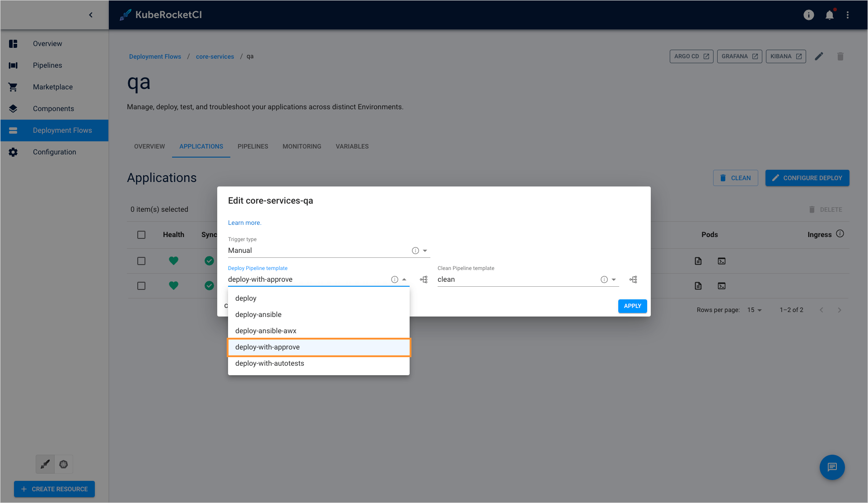Select deploy-with-autotests from the template list

[270, 363]
